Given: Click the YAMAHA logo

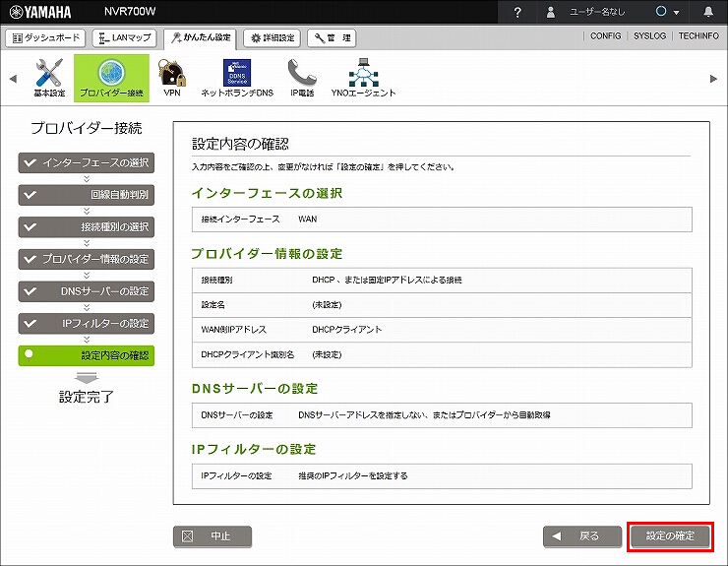Looking at the screenshot, I should (40, 12).
